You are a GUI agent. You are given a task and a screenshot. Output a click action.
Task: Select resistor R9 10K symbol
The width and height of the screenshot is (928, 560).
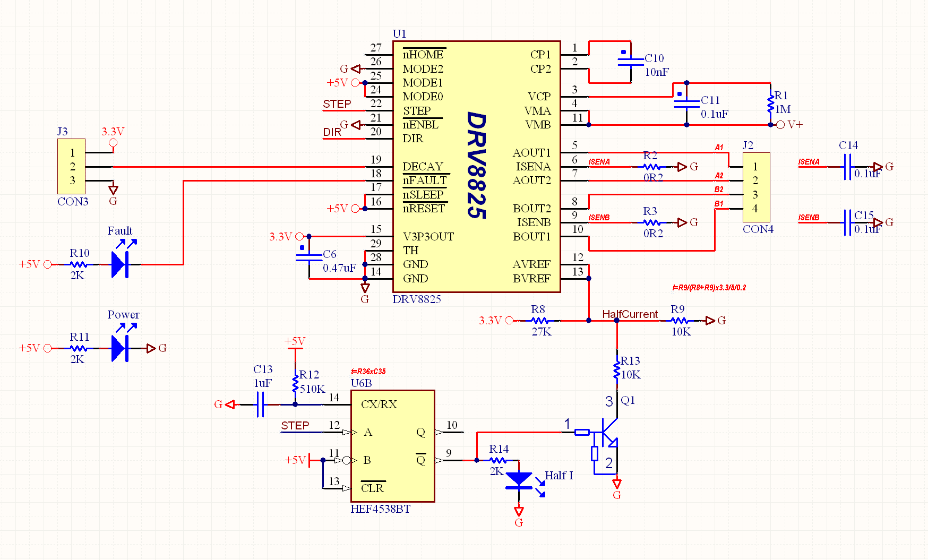coord(680,320)
